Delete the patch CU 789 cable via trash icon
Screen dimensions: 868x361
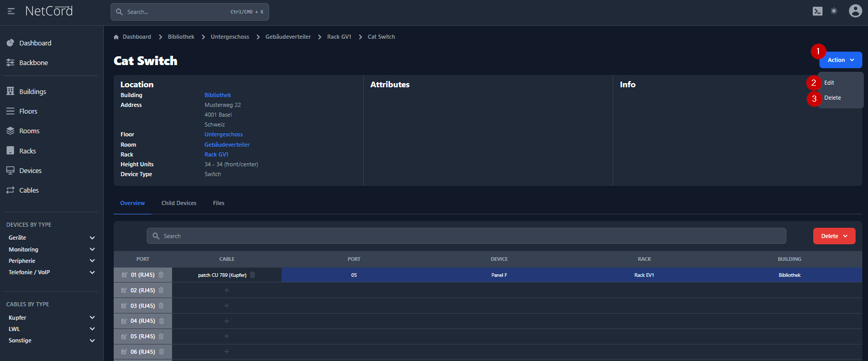(253, 275)
